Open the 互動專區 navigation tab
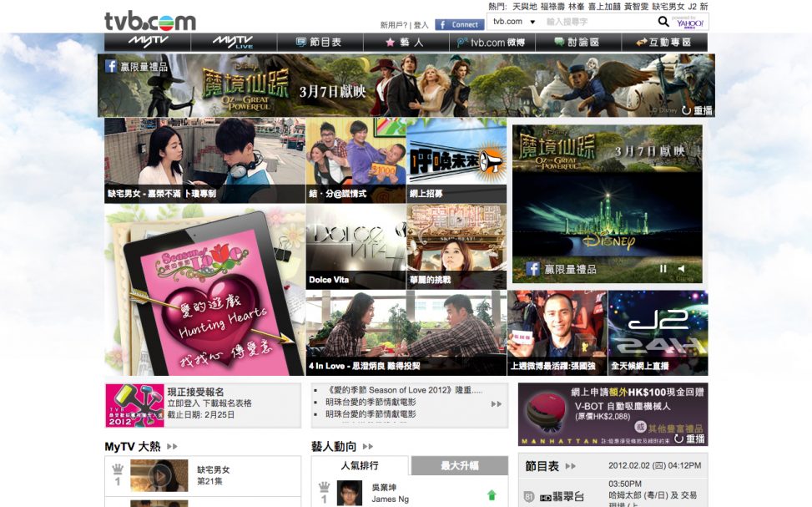This screenshot has width=812, height=507. coord(664,42)
